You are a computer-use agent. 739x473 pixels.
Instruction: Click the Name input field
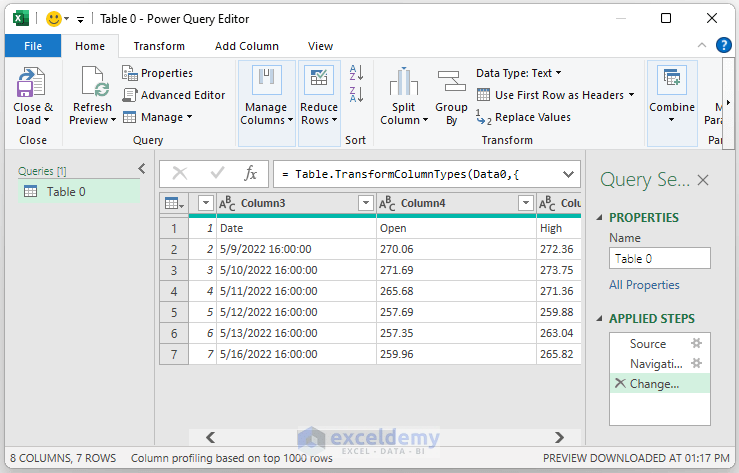click(659, 259)
